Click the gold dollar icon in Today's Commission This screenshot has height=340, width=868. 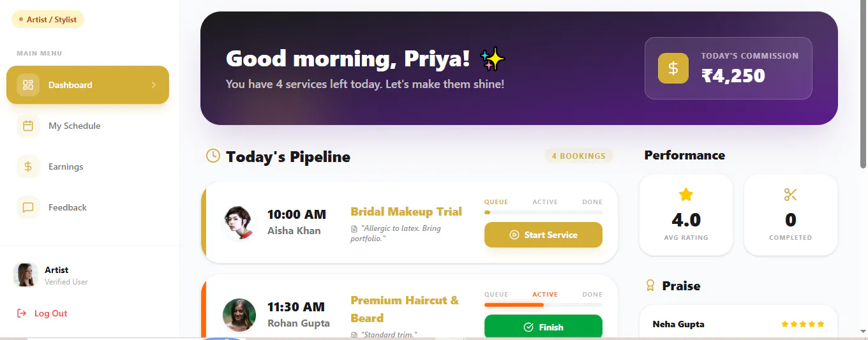pos(673,68)
